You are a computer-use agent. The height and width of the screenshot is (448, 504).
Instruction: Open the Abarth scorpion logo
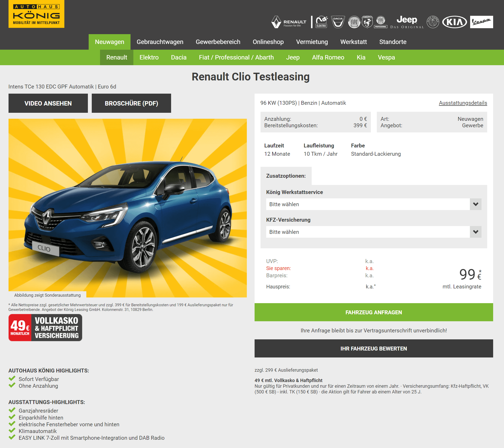[x=367, y=22]
